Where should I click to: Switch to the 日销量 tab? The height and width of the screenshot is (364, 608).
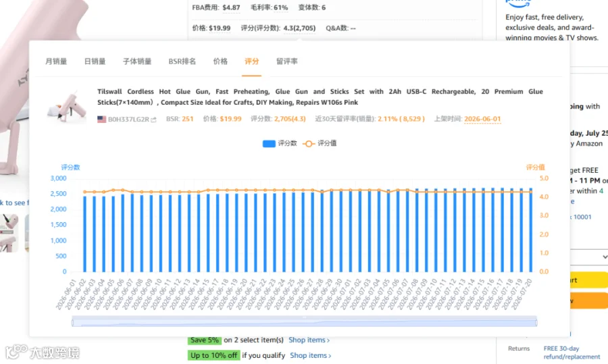click(95, 61)
